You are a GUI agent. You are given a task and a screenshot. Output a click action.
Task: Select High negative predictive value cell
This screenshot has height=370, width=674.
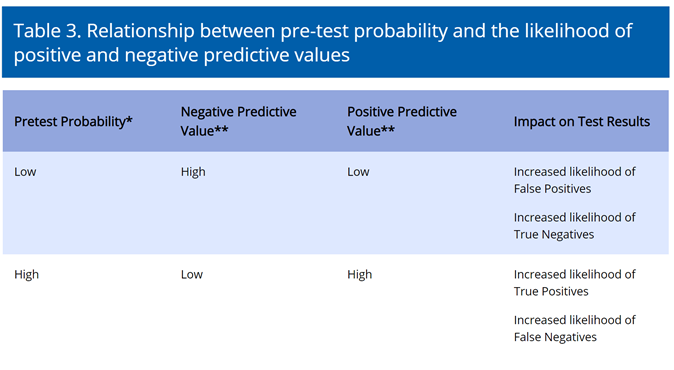[193, 172]
